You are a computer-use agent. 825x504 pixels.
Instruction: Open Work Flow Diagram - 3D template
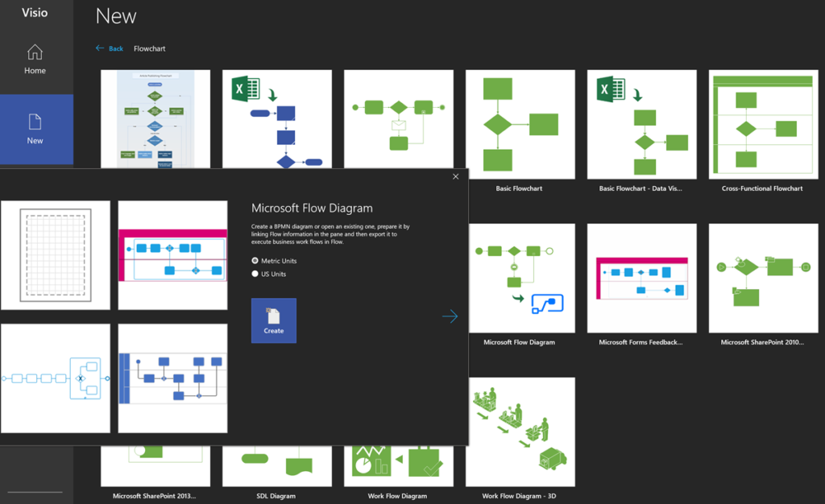pyautogui.click(x=520, y=432)
